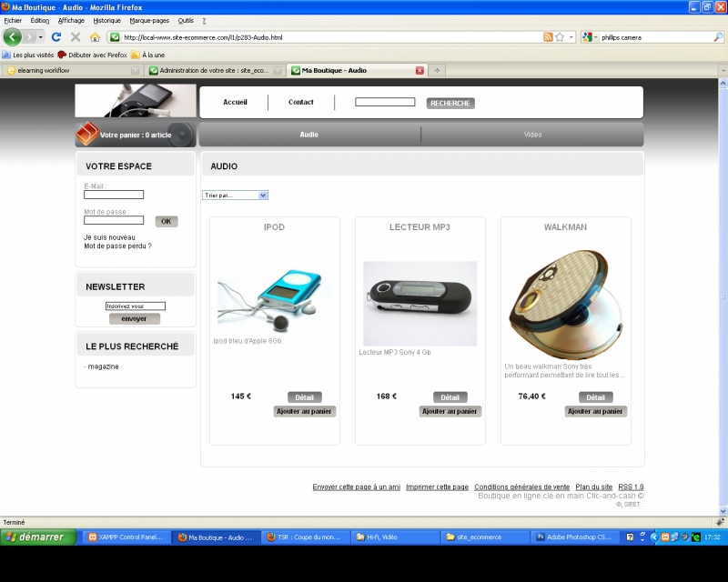Click 'Je suis nouveau' link
Screen dimensions: 728x582
[109, 237]
